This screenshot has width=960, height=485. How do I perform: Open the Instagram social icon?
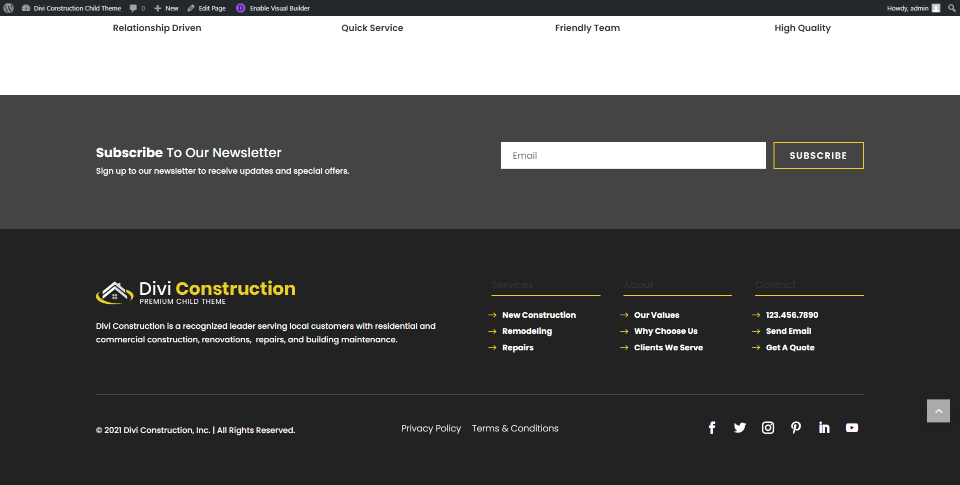tap(768, 428)
